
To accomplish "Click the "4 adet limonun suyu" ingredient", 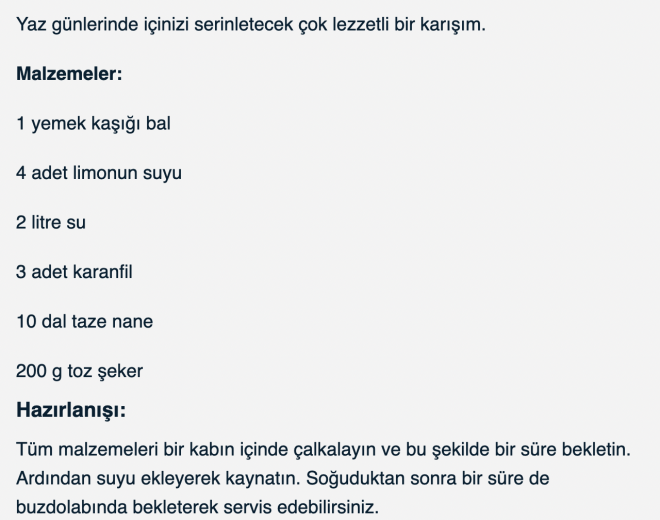I will click(99, 173).
